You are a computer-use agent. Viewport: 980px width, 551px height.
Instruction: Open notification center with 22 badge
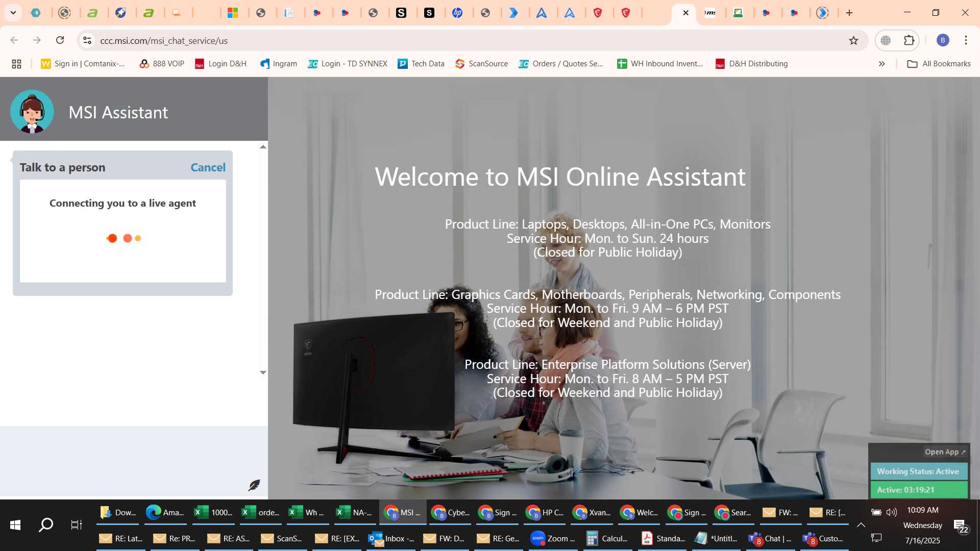pos(960,525)
